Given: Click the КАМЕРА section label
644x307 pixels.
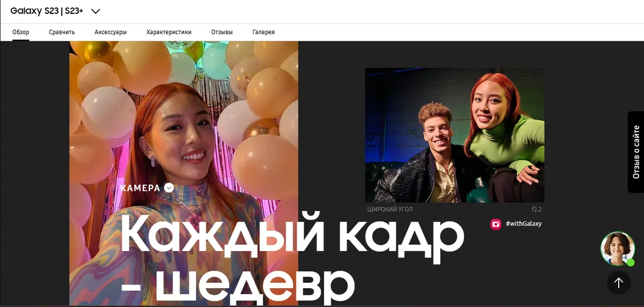Looking at the screenshot, I should [x=141, y=188].
